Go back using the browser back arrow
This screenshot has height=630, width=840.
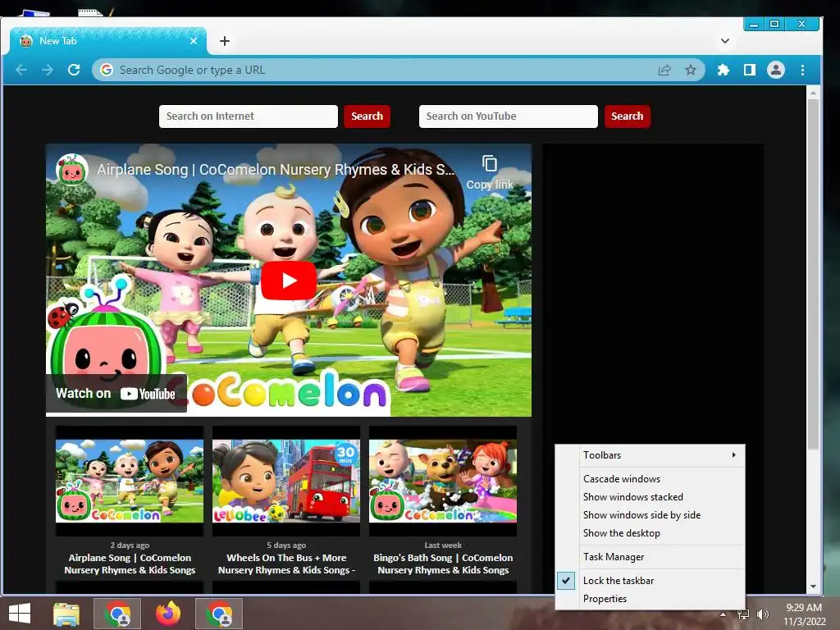click(x=21, y=70)
